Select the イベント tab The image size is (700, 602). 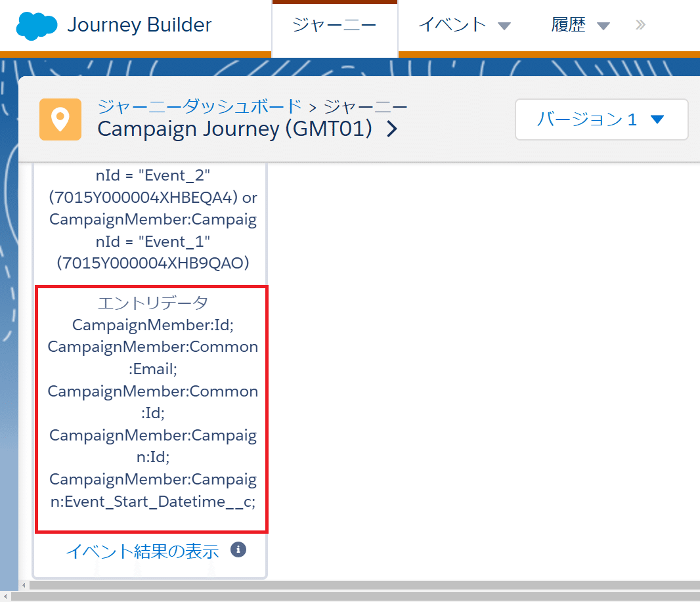(452, 25)
